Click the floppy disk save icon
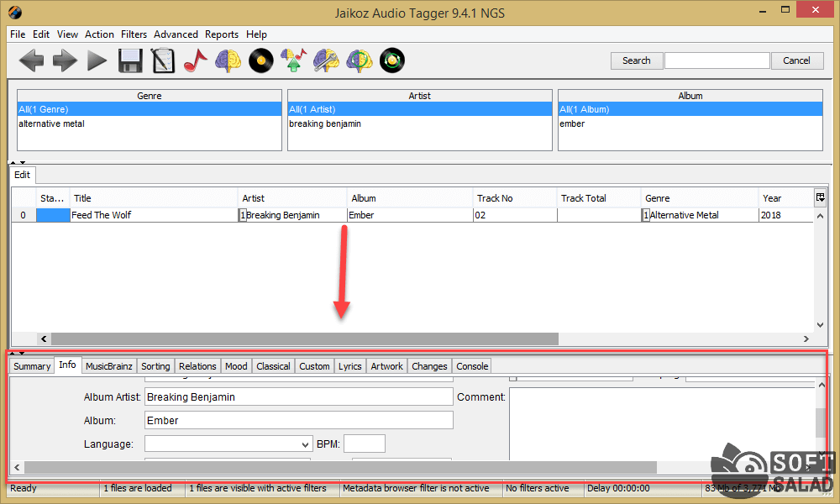The width and height of the screenshot is (840, 504). pyautogui.click(x=130, y=60)
